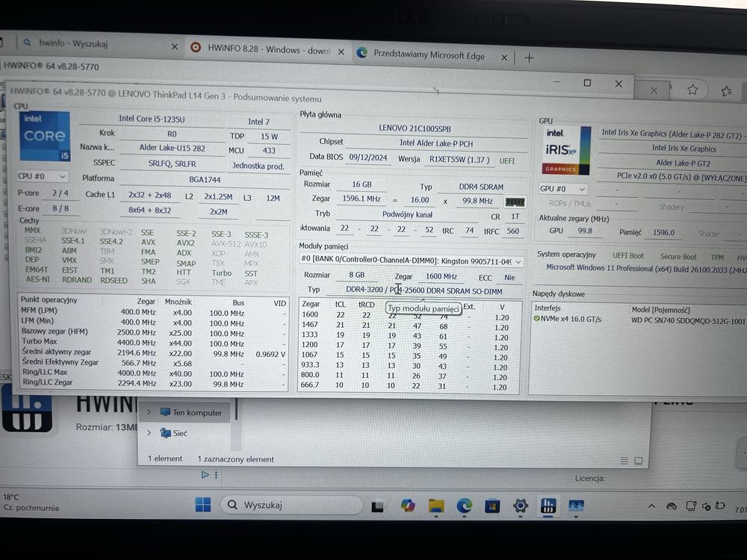The height and width of the screenshot is (560, 747).
Task: Click the HWiNFO taskbar icon
Action: 548,505
